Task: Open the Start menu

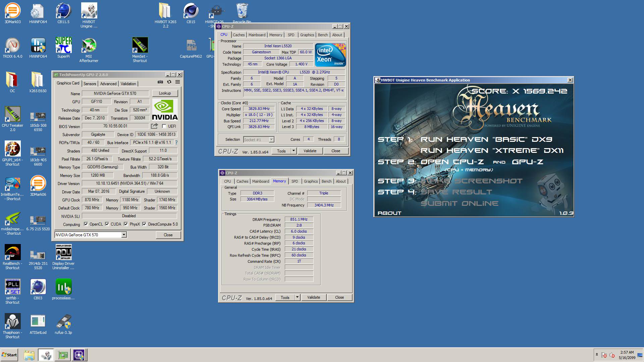Action: click(9, 355)
